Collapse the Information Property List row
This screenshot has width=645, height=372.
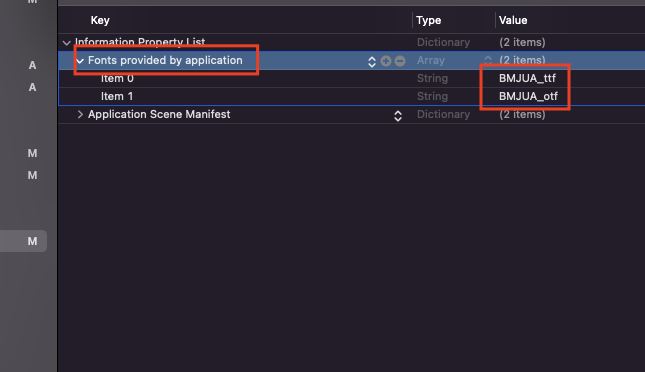(67, 43)
